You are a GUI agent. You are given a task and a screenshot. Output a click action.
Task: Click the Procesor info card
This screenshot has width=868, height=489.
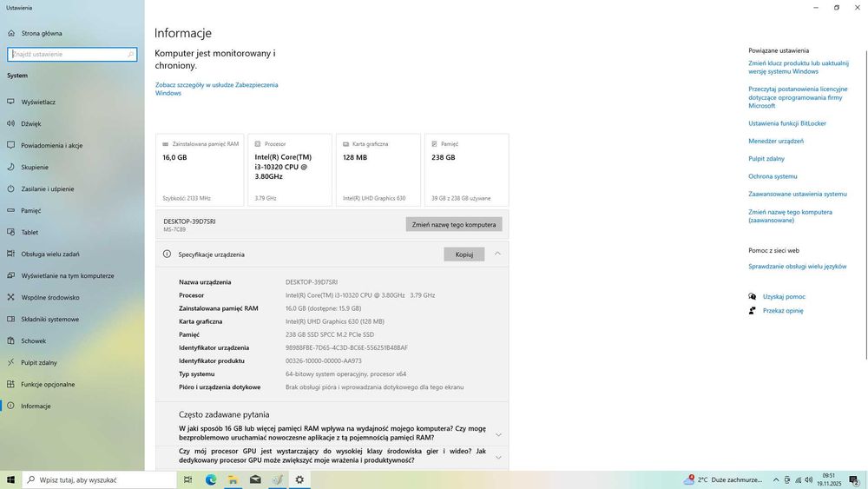pyautogui.click(x=290, y=170)
